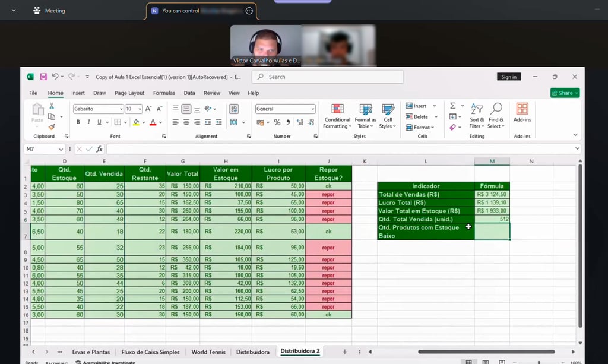
Task: Toggle Top Align vertical alignment
Action: pos(176,109)
